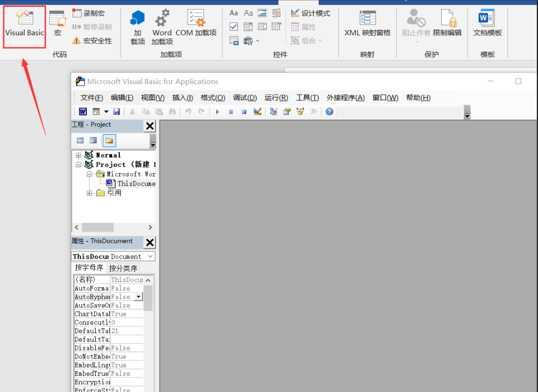Screen dimensions: 538x392
Task: Open the 插入(I) menu
Action: click(x=182, y=98)
